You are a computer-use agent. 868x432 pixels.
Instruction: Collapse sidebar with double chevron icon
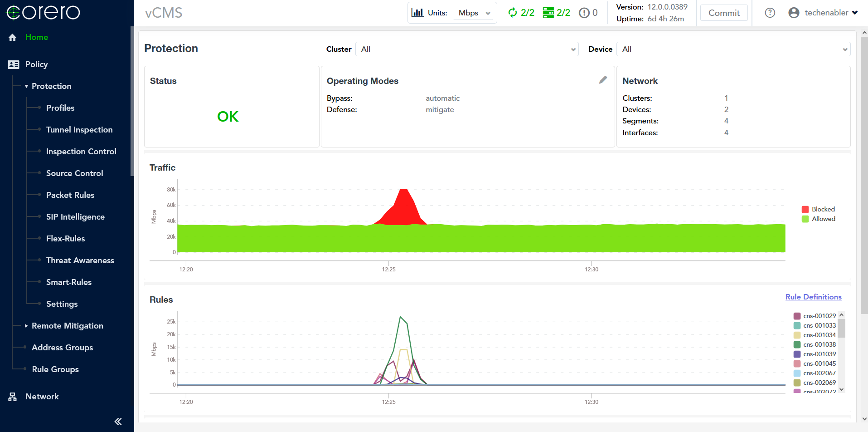[x=118, y=422]
